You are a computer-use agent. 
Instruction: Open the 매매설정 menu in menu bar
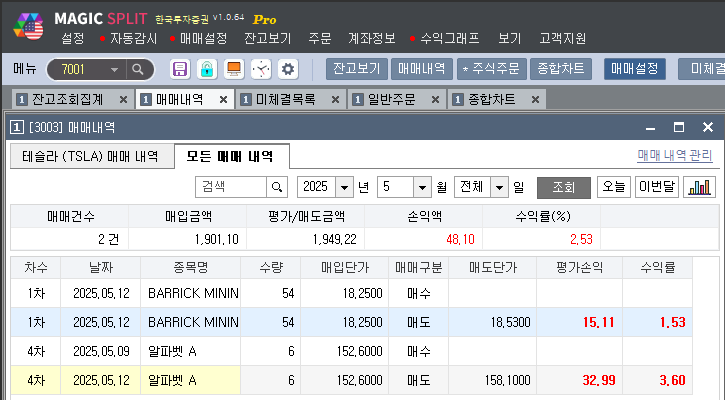coord(204,38)
